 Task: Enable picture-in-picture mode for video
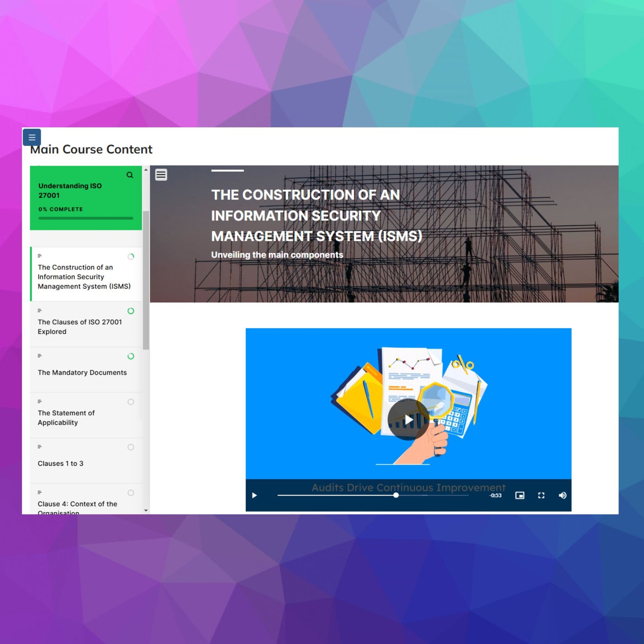(x=520, y=495)
